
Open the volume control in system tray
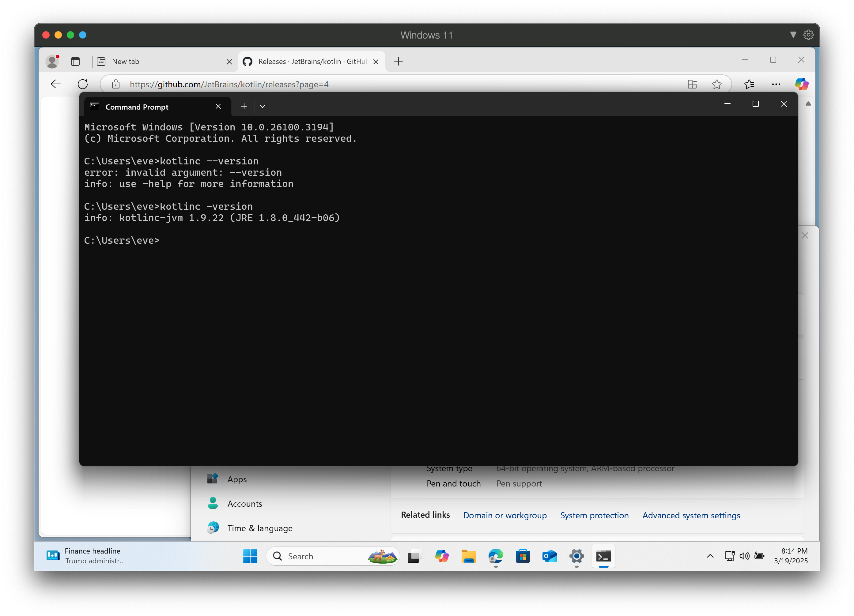click(x=744, y=557)
